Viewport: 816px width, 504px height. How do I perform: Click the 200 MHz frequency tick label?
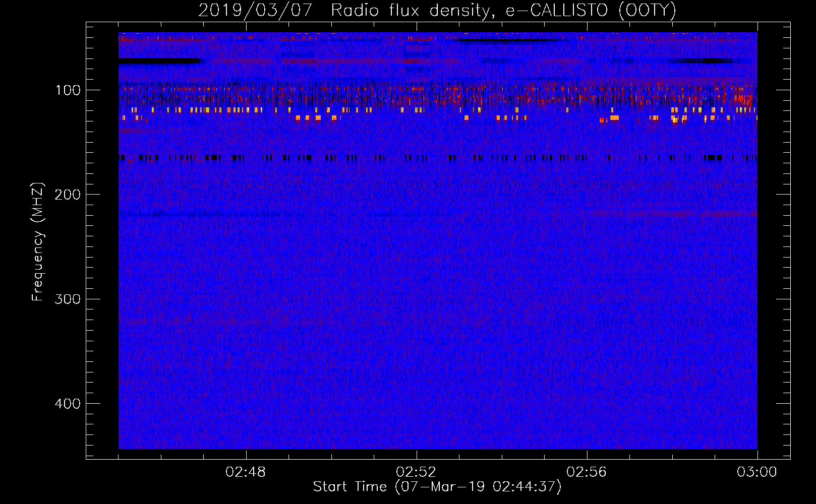pyautogui.click(x=68, y=195)
